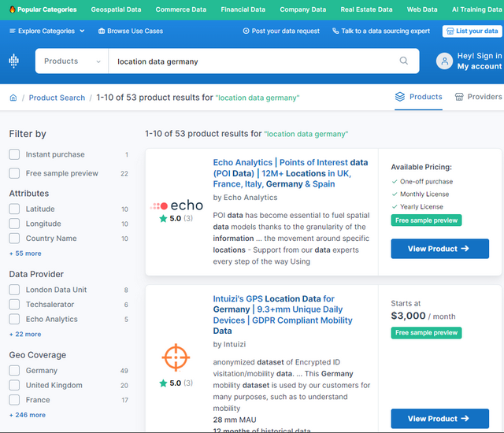Check the Germany geo coverage filter

click(x=14, y=370)
